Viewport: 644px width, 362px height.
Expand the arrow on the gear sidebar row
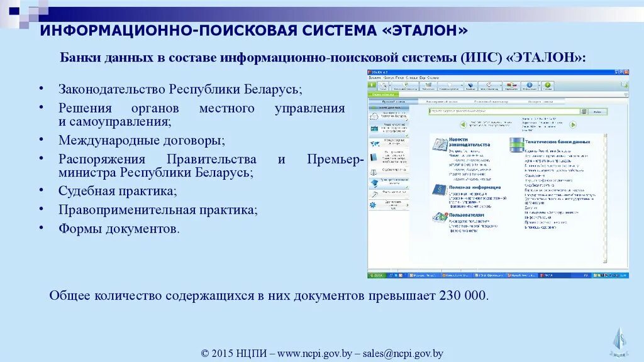[408, 205]
